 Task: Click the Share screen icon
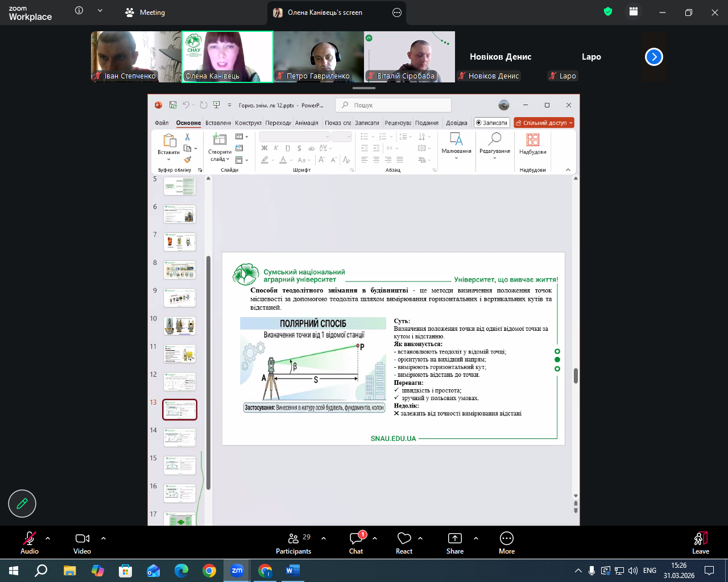point(455,543)
